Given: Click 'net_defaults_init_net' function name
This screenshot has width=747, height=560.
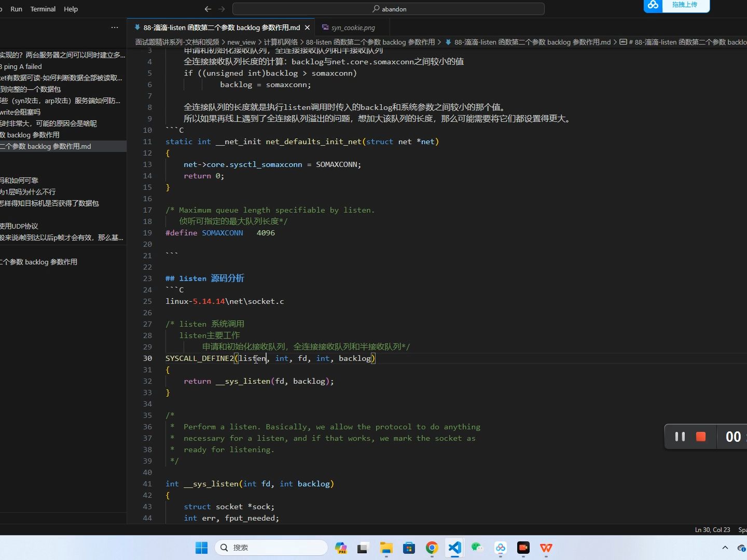Looking at the screenshot, I should pyautogui.click(x=314, y=142).
